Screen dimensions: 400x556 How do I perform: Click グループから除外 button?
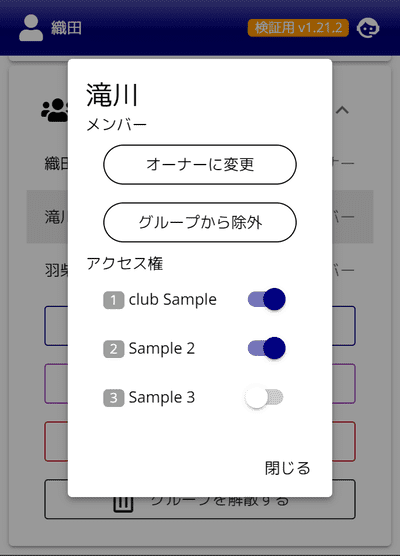(200, 222)
